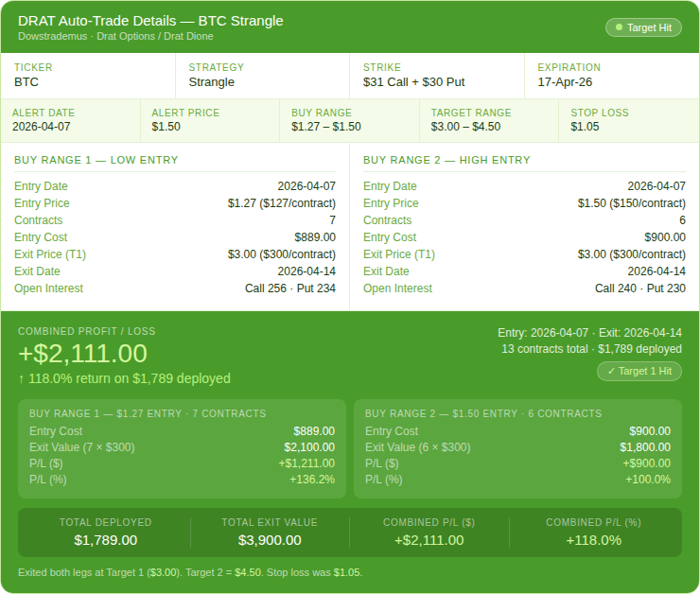Screen dimensions: 700x594
Task: Click combined P/L (%) +118.0% in footer
Action: pos(593,540)
